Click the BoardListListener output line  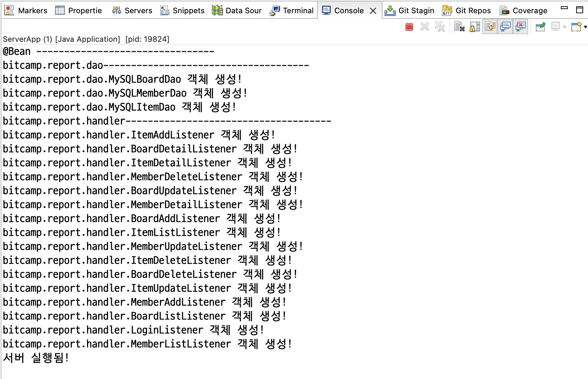[x=145, y=316]
